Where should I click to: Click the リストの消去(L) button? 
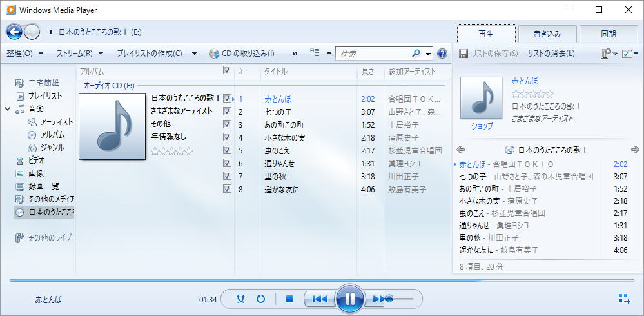pos(551,54)
